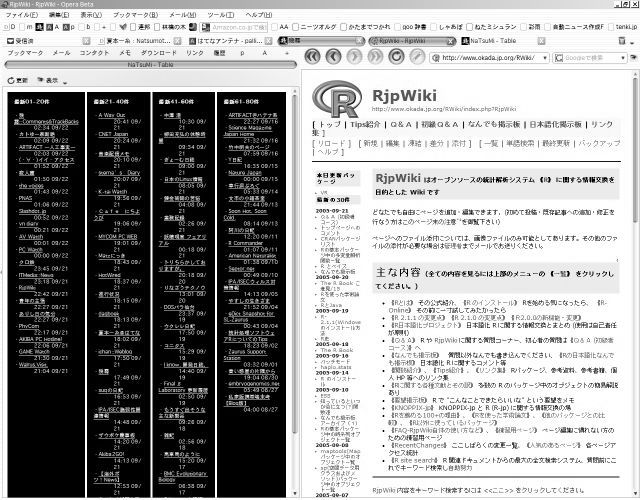This screenshot has width=640, height=500.
Task: Click the R logo on RjpWiki page
Action: (x=337, y=99)
